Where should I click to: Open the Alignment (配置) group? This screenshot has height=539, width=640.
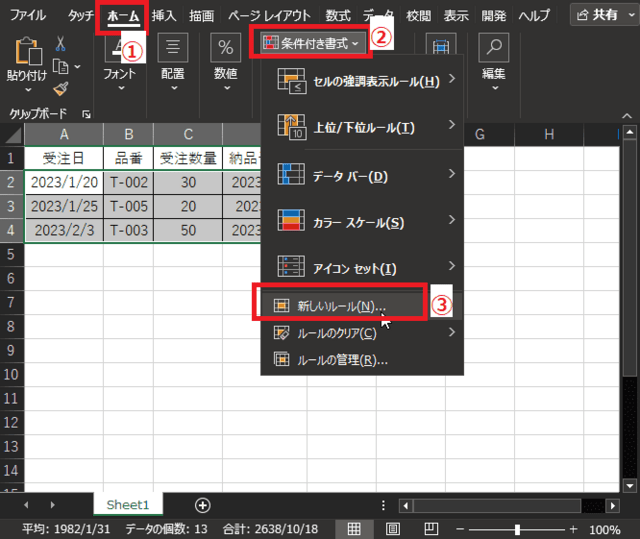coord(173,58)
